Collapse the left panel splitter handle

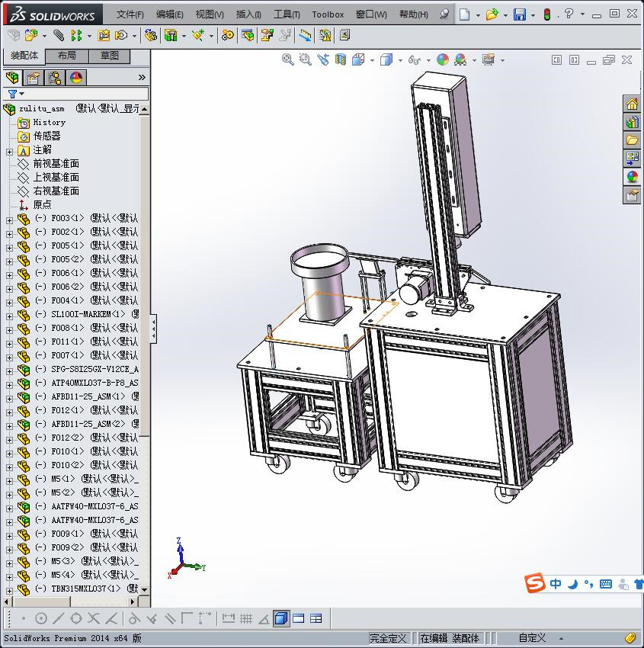[153, 329]
